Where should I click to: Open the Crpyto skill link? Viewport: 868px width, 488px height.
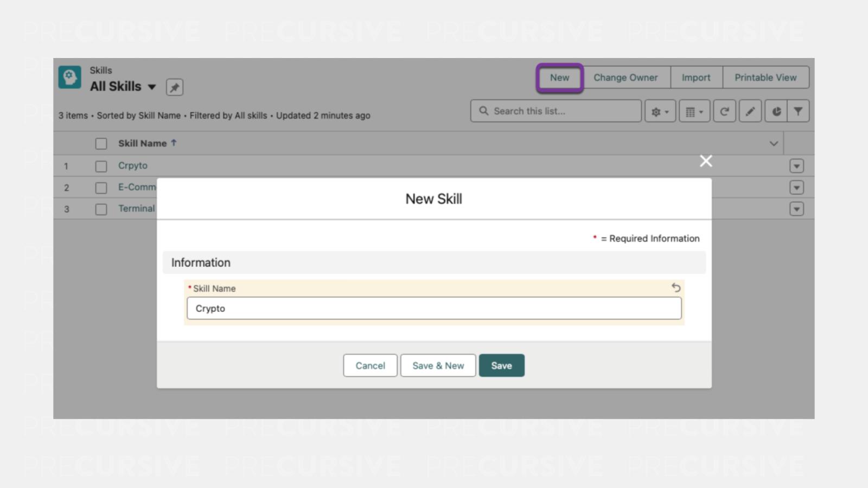pos(132,166)
